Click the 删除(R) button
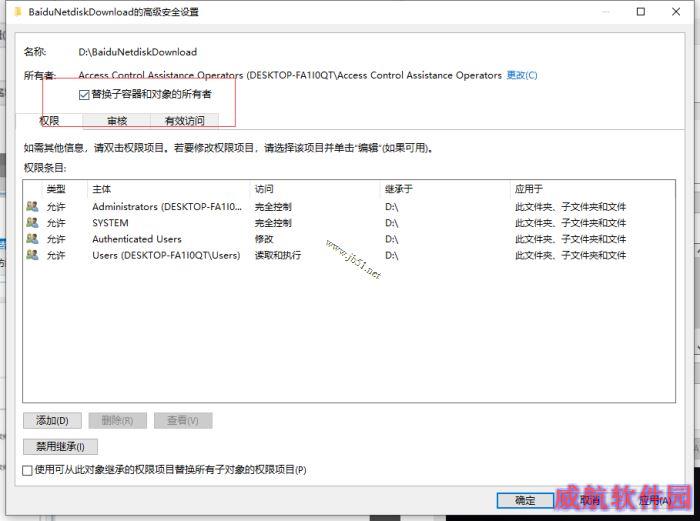 (x=117, y=420)
